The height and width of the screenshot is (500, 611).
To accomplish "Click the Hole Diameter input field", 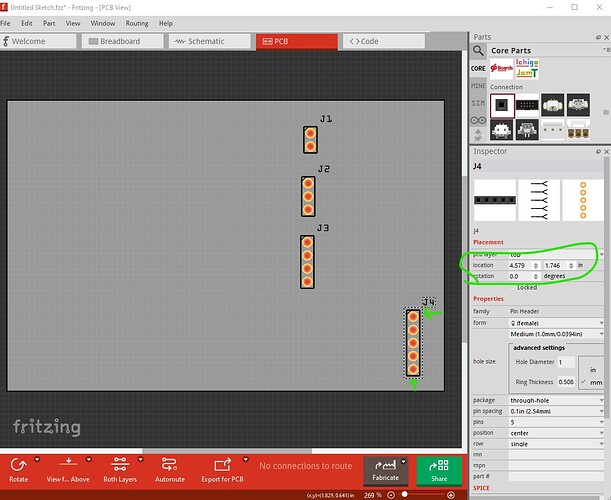I will point(566,362).
